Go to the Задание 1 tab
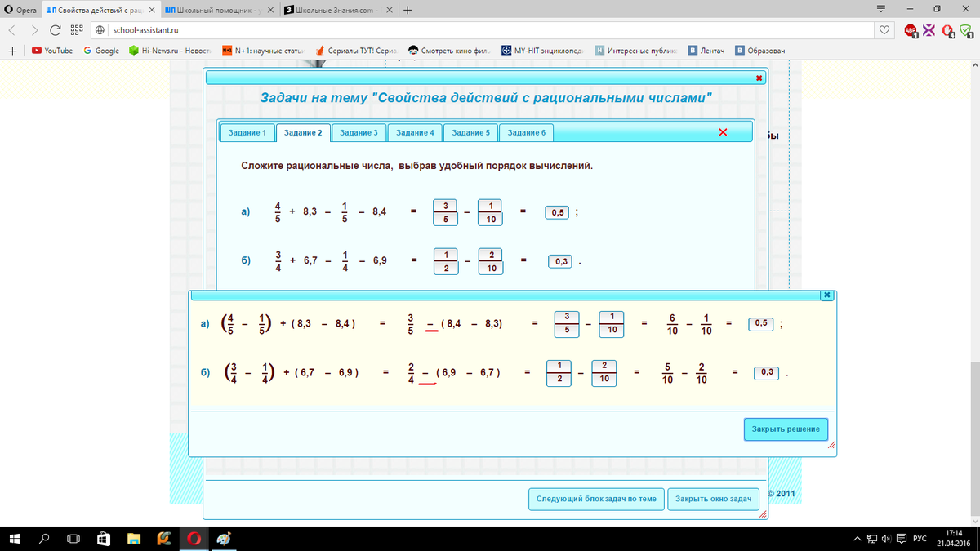 coord(247,132)
